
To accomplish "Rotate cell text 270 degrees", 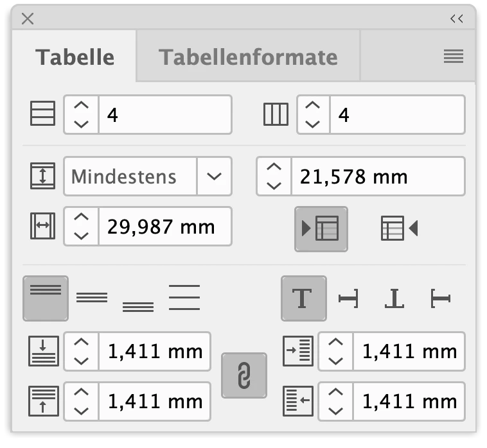I will (x=441, y=298).
